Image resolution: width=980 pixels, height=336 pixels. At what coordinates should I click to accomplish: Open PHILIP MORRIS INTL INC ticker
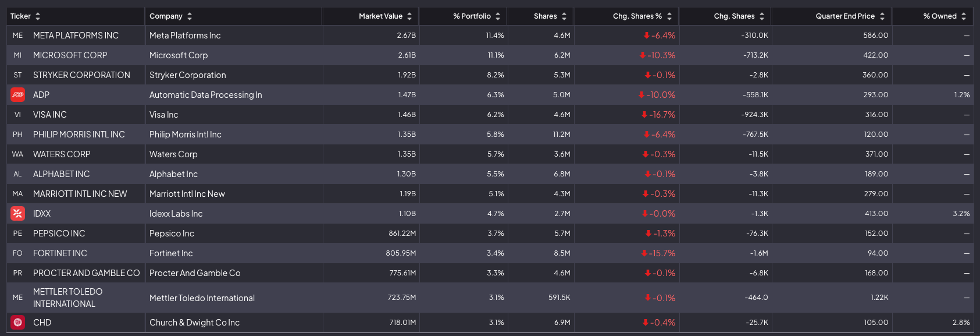pyautogui.click(x=79, y=135)
